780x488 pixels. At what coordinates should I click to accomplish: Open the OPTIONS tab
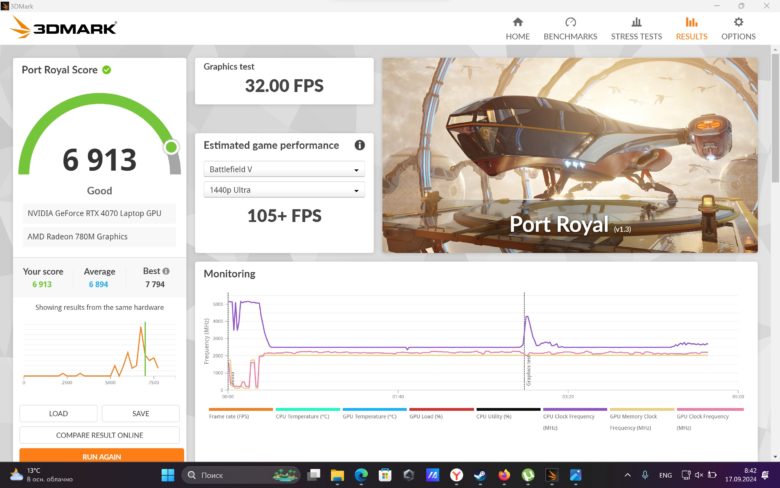[x=738, y=29]
